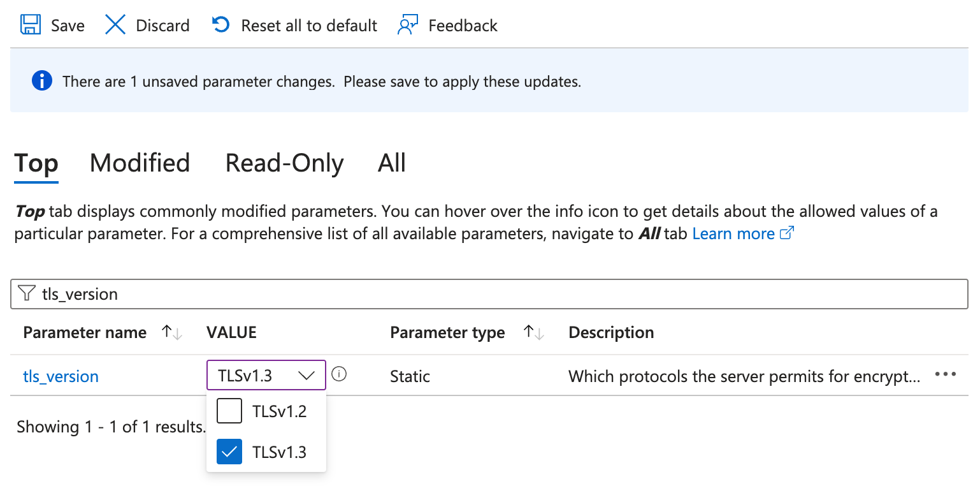The width and height of the screenshot is (980, 486).
Task: Select the Top tab
Action: pos(36,163)
